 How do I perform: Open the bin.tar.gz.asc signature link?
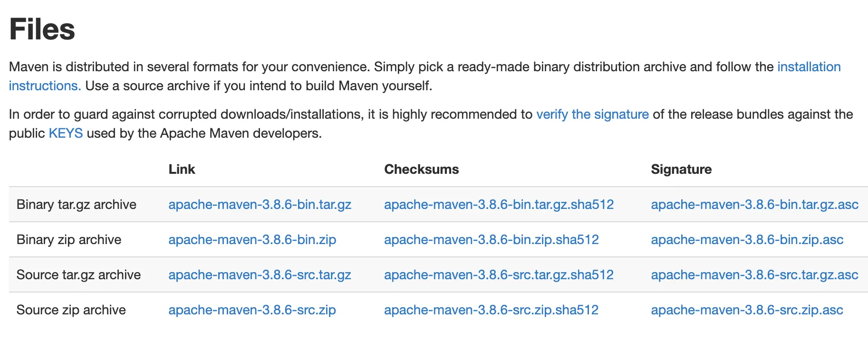[x=754, y=205]
